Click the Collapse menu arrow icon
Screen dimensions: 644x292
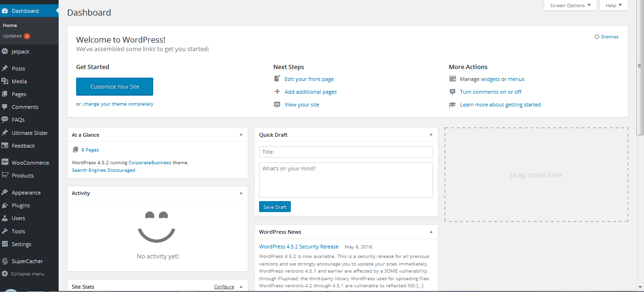pos(5,274)
